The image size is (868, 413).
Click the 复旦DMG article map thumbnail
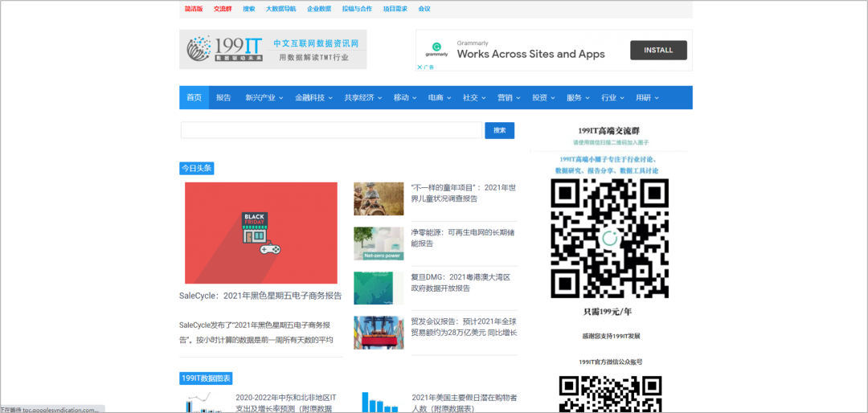[379, 288]
